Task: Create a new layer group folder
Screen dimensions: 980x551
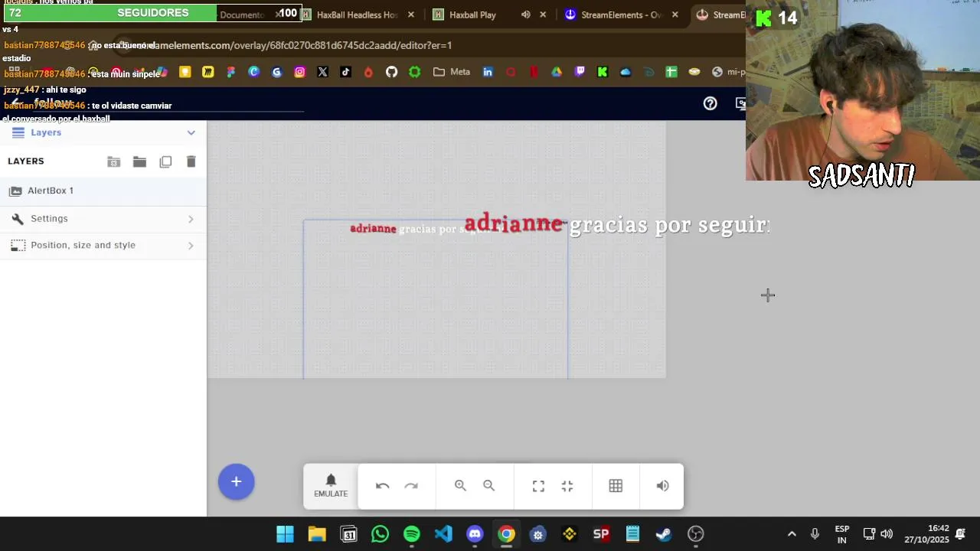Action: pyautogui.click(x=139, y=161)
